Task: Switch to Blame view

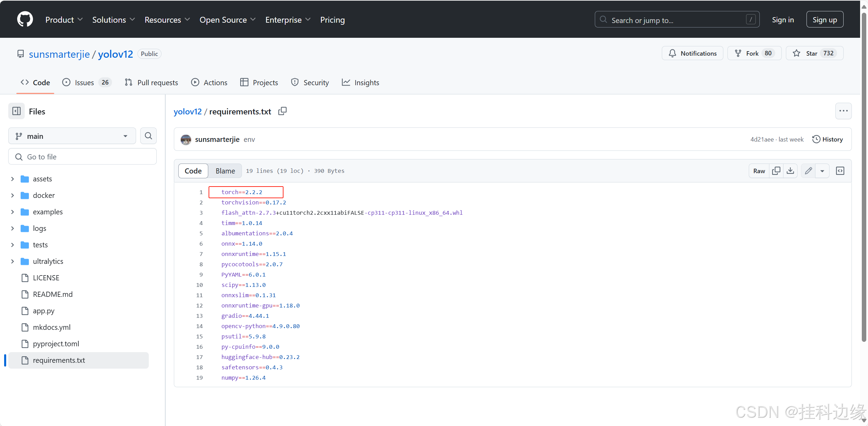Action: tap(225, 171)
